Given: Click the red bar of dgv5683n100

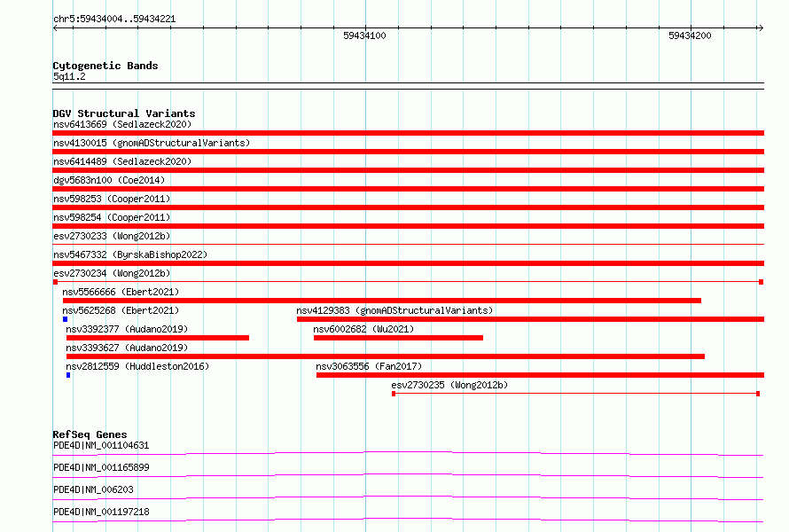Looking at the screenshot, I should point(408,189).
